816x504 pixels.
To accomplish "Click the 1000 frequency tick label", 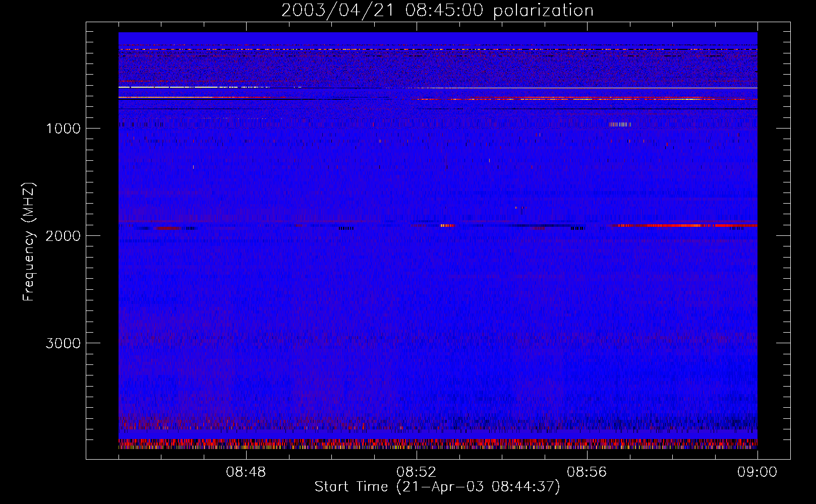I will pyautogui.click(x=63, y=129).
